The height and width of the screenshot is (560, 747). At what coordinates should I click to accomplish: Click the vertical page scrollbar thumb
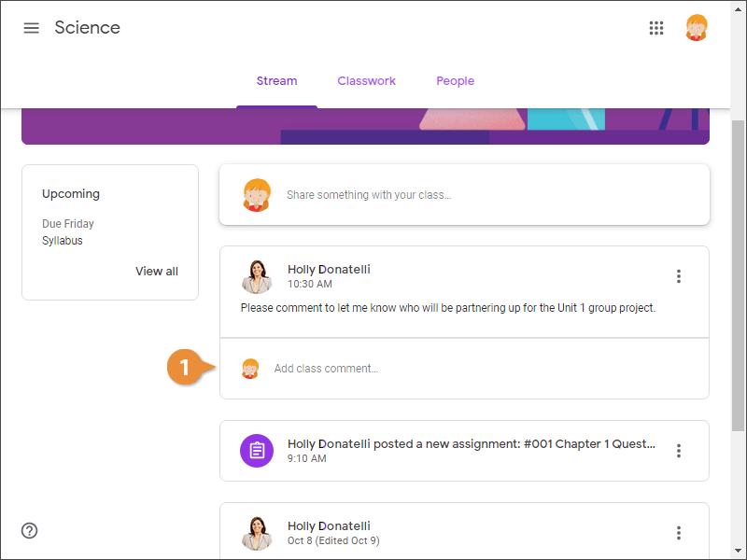click(738, 276)
